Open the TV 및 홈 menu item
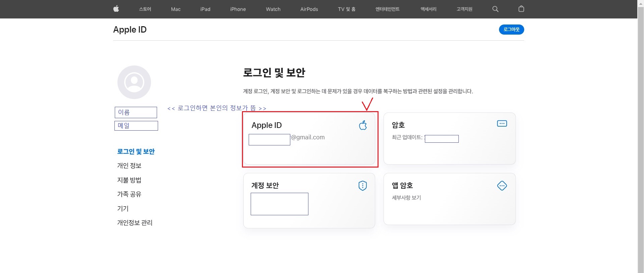 [347, 9]
